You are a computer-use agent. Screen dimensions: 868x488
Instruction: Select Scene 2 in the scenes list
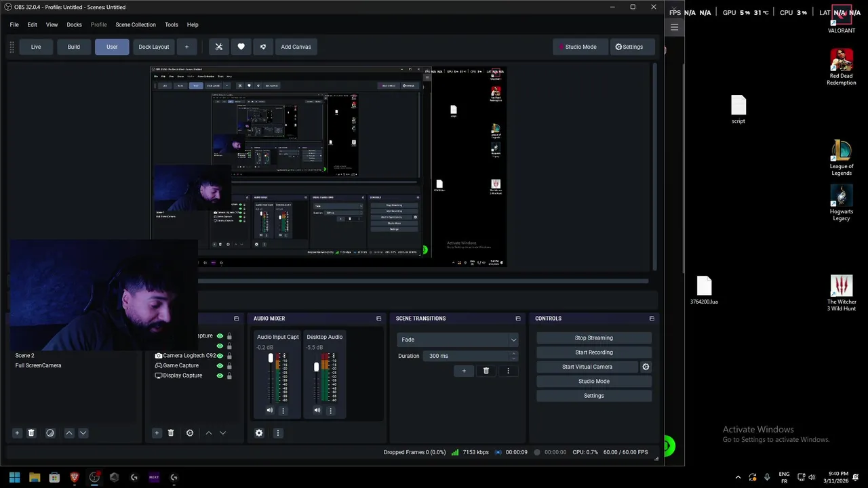tap(25, 355)
